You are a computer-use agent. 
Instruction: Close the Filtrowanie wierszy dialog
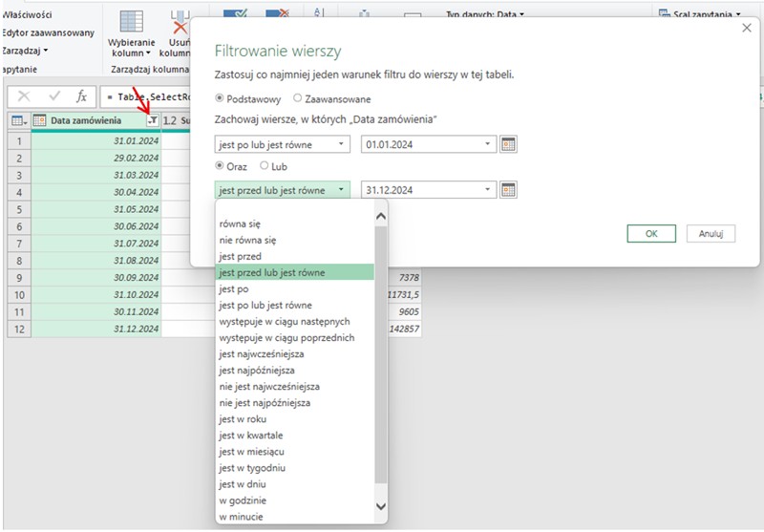coord(747,29)
